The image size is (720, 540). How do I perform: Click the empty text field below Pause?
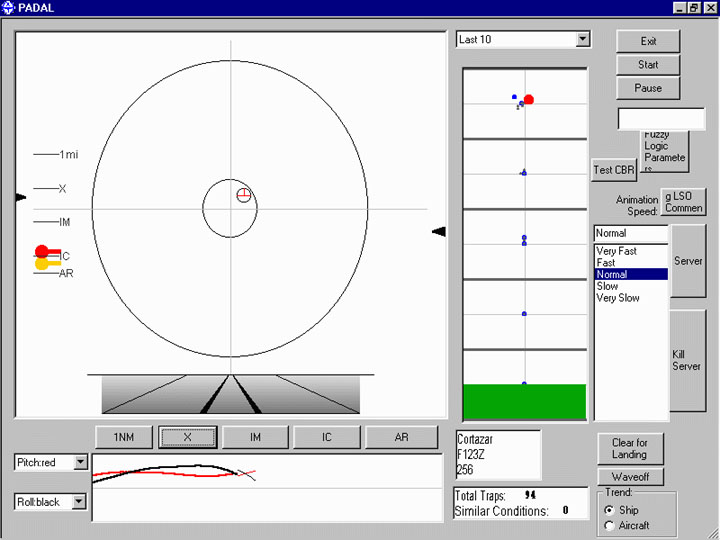[x=647, y=118]
